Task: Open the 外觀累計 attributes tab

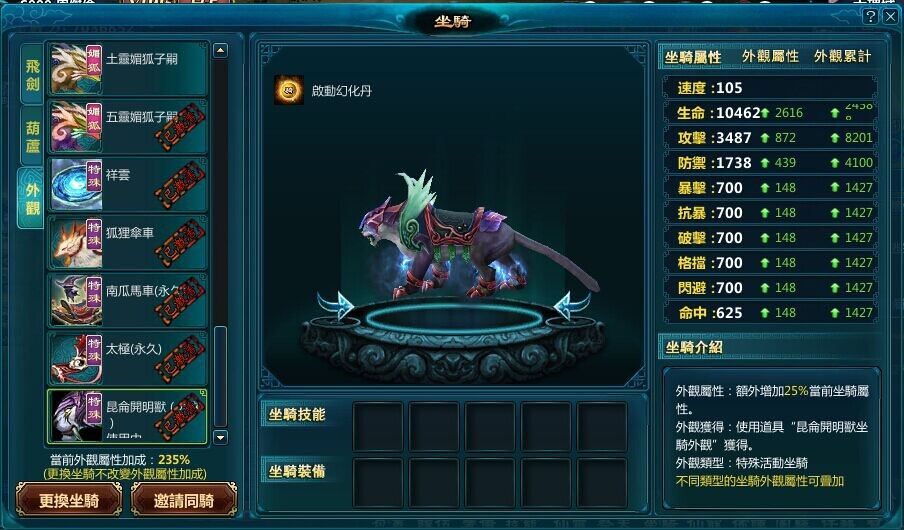Action: click(842, 57)
